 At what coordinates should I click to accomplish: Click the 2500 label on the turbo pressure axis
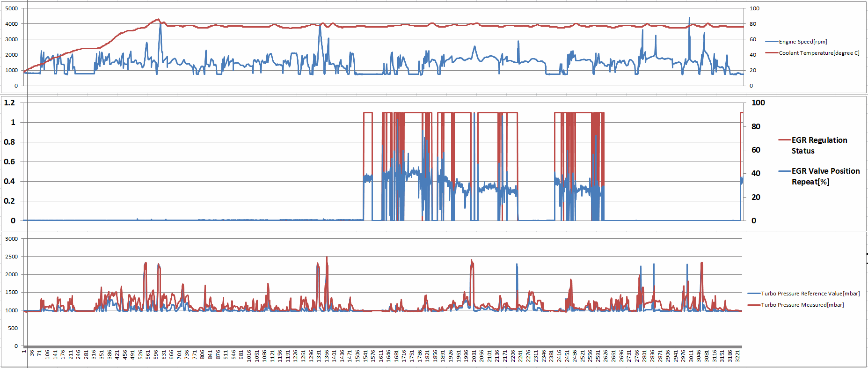pos(12,257)
